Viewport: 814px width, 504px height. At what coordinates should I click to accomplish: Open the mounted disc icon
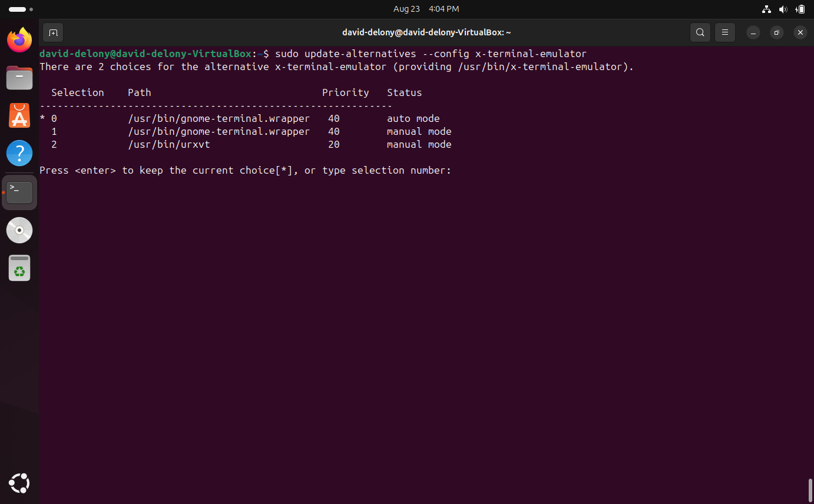click(19, 230)
